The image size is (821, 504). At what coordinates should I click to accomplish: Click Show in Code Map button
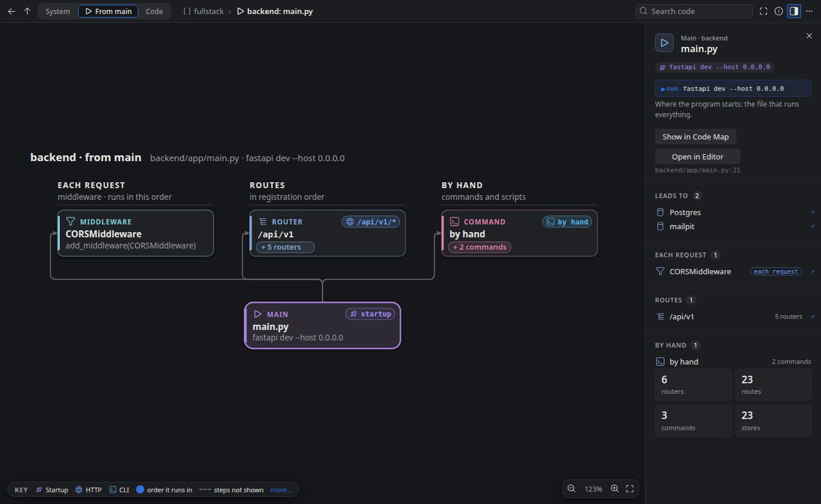pyautogui.click(x=696, y=137)
